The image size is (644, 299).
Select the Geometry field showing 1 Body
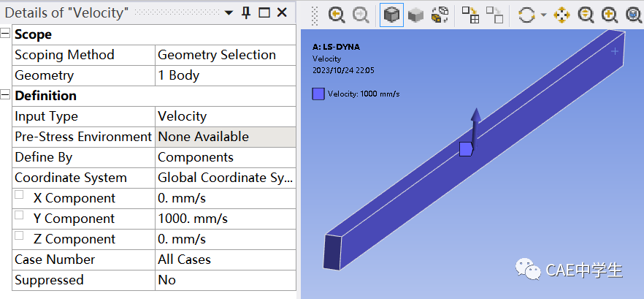(226, 76)
